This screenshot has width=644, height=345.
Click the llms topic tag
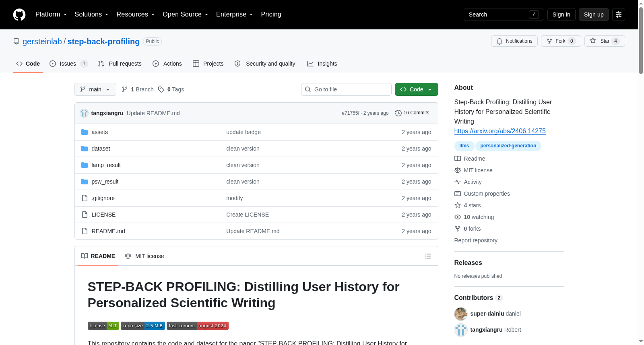tap(464, 146)
